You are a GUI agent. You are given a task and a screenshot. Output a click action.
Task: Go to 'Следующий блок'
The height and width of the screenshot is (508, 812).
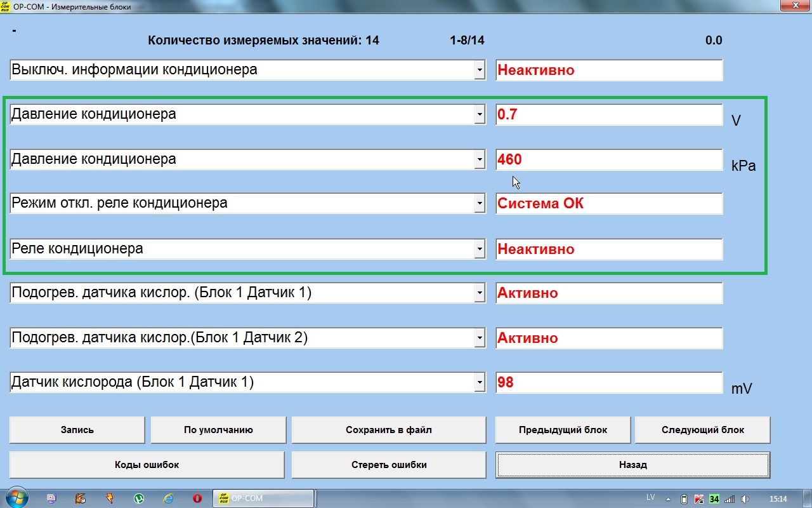pos(702,430)
